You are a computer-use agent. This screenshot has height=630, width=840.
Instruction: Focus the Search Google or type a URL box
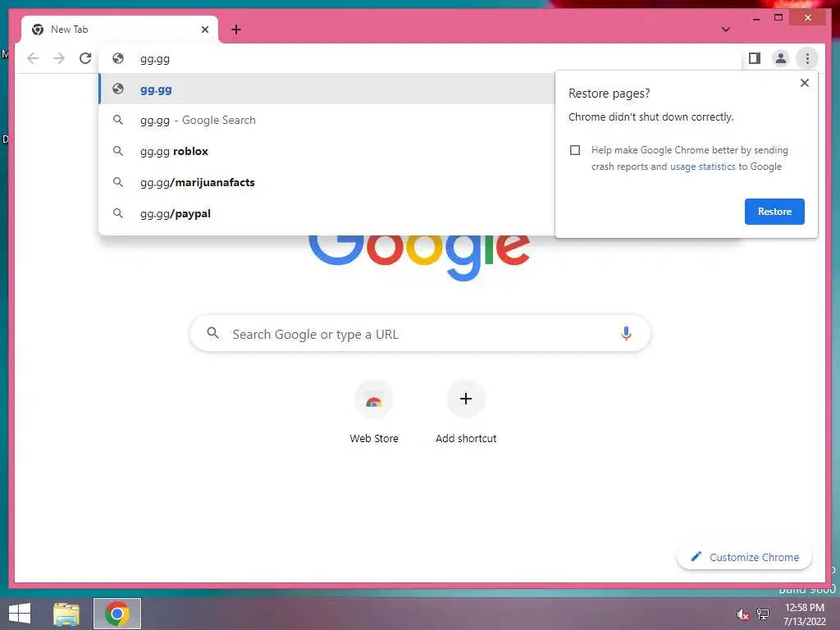pos(420,334)
